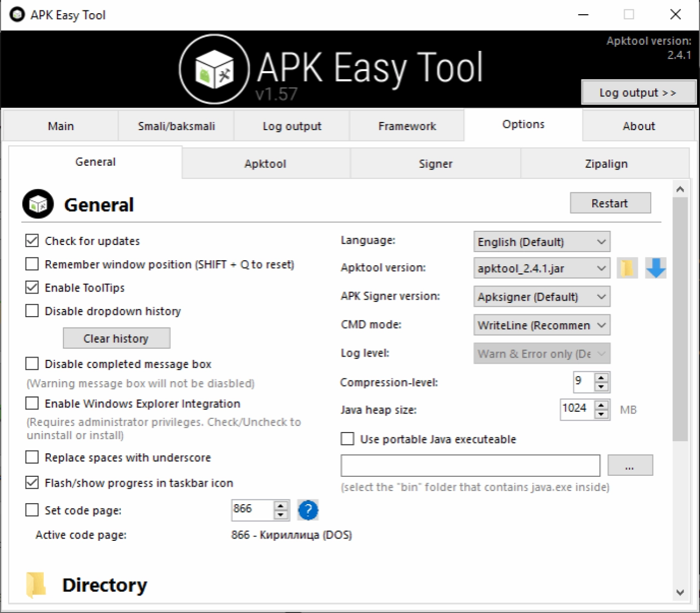The width and height of the screenshot is (700, 613).
Task: Click the scrollbar down arrow
Action: click(x=680, y=592)
